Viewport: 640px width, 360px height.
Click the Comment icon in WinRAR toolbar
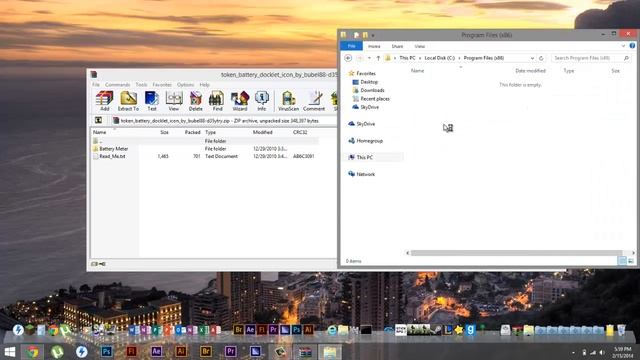coord(314,101)
